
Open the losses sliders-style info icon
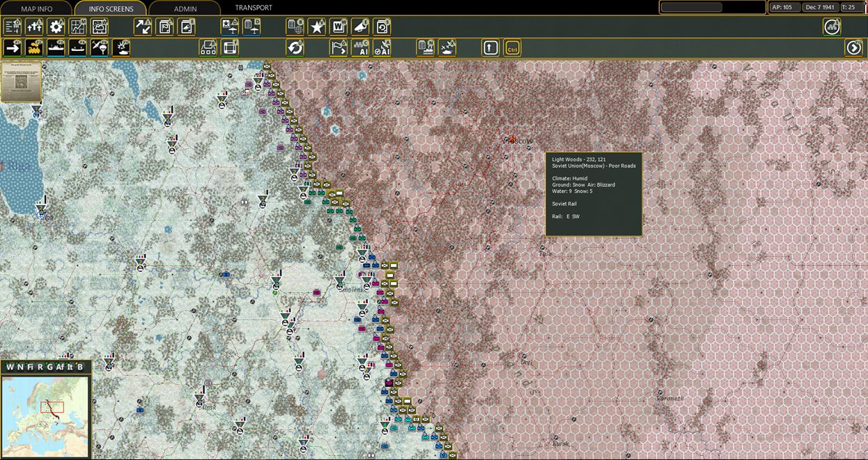click(34, 27)
